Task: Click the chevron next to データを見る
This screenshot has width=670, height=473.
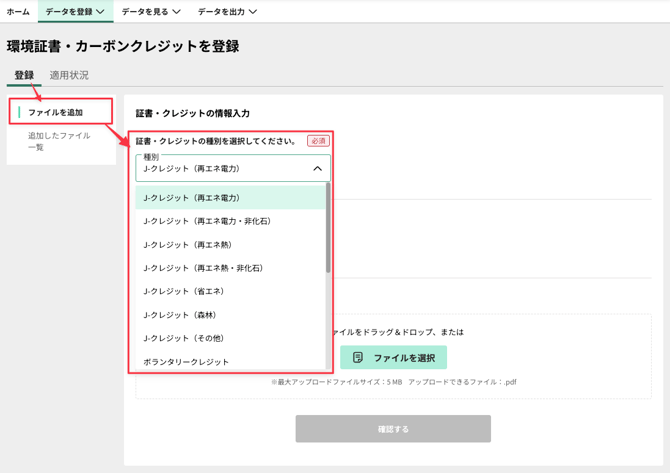Action: coord(176,12)
